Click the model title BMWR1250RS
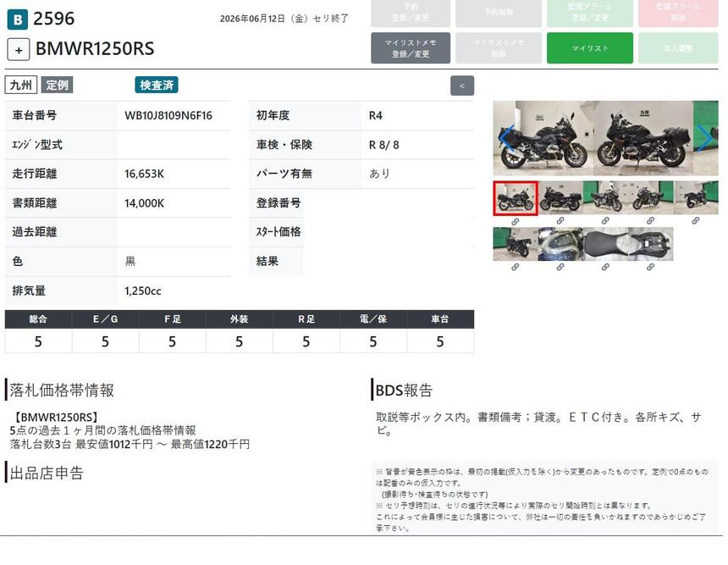The image size is (728, 565). coord(95,49)
